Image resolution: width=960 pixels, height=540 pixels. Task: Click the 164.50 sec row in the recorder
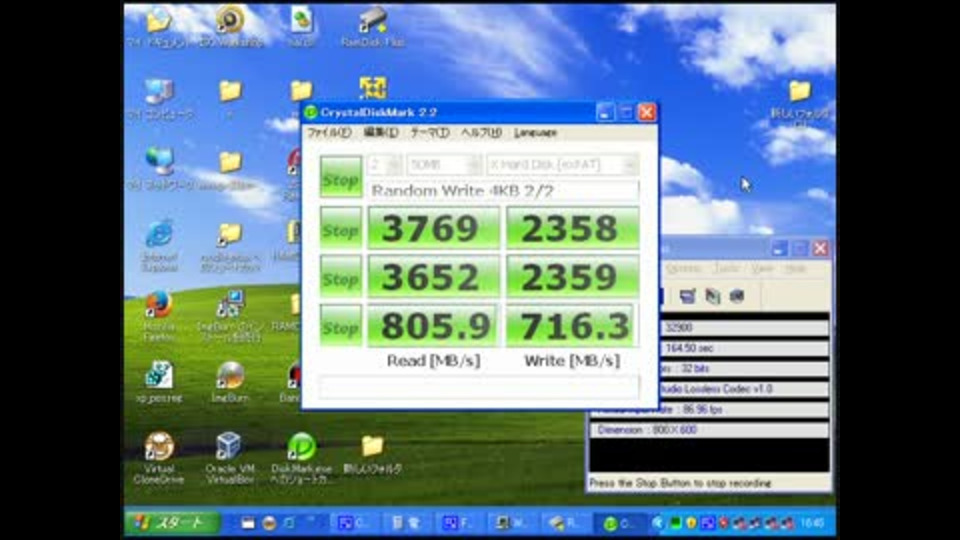[743, 348]
